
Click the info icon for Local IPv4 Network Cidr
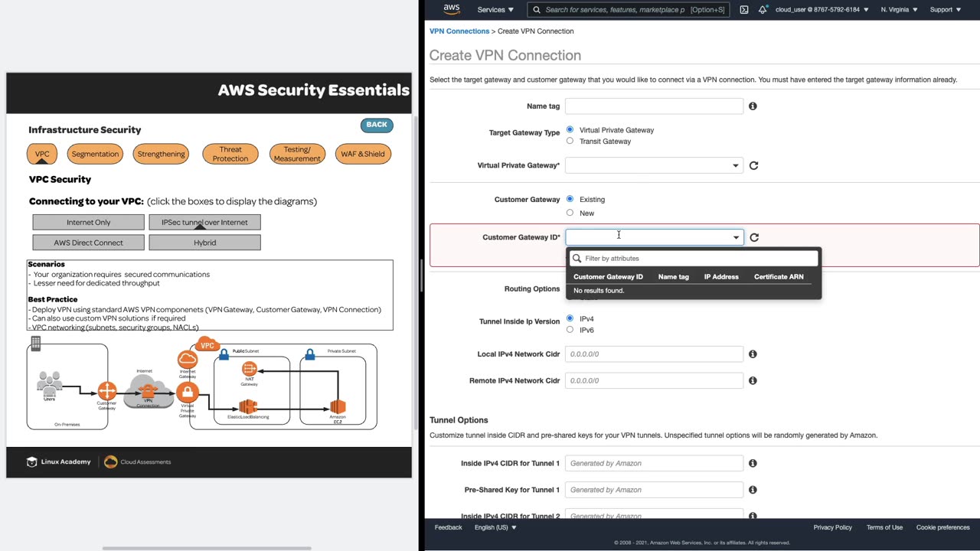753,354
